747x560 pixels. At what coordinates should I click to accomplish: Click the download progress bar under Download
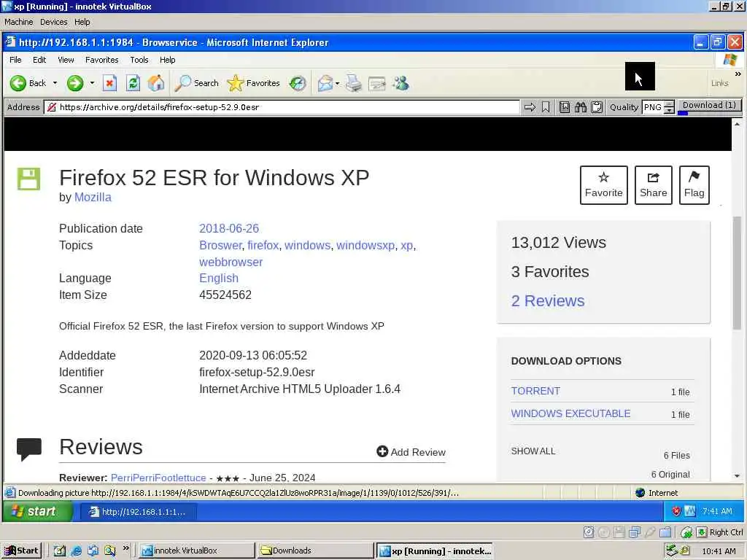coord(709,113)
